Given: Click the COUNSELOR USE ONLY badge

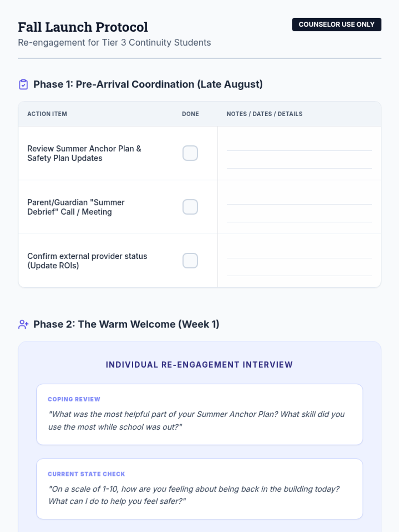Looking at the screenshot, I should [336, 25].
